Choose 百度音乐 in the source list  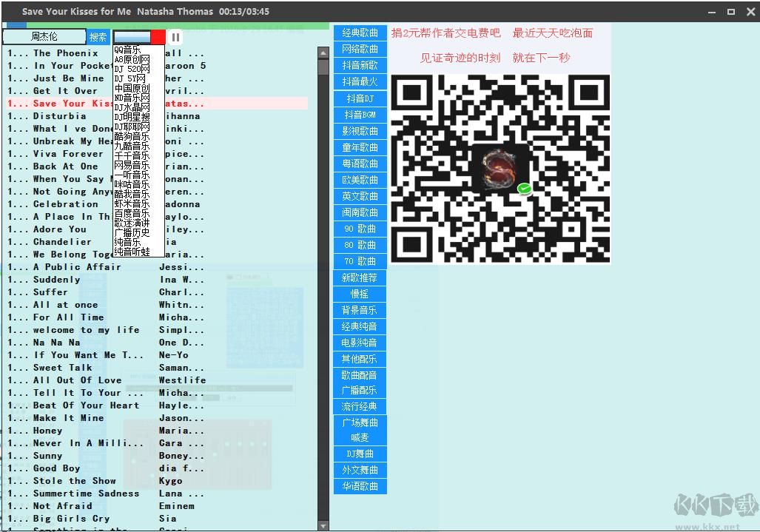(x=138, y=214)
